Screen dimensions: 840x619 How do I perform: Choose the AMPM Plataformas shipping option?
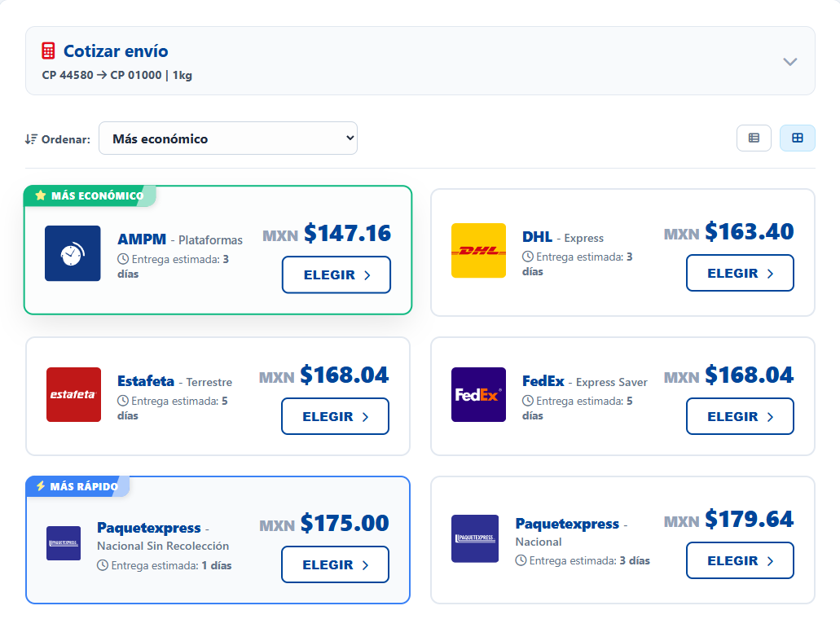coord(336,274)
